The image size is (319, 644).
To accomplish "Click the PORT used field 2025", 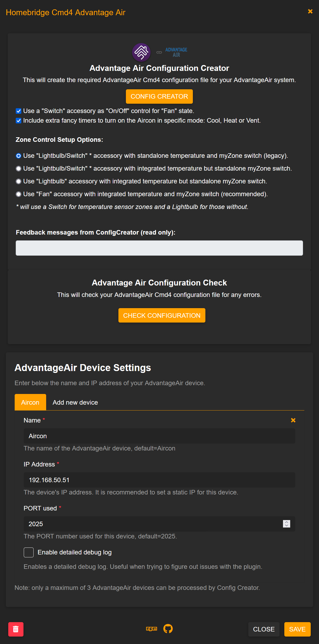I will click(x=159, y=524).
